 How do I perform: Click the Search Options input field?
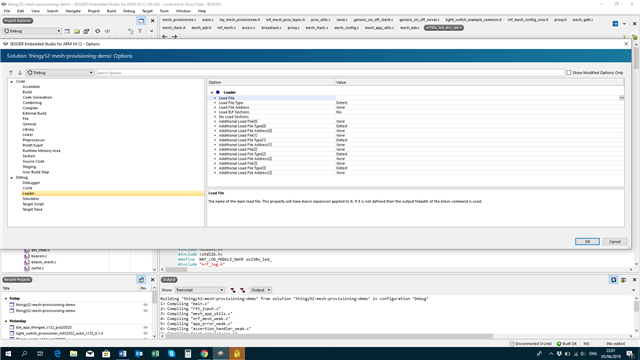point(330,73)
